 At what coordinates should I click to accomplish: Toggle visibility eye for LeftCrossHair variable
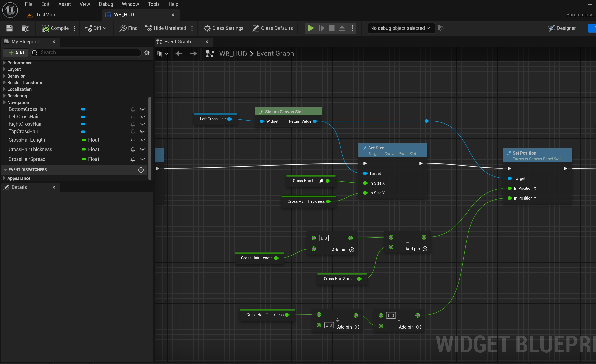(142, 117)
